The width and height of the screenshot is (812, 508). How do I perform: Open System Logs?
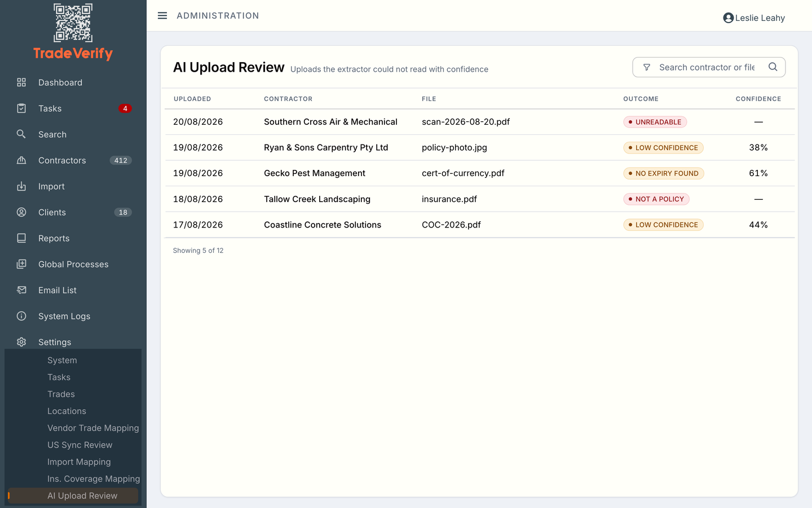64,316
